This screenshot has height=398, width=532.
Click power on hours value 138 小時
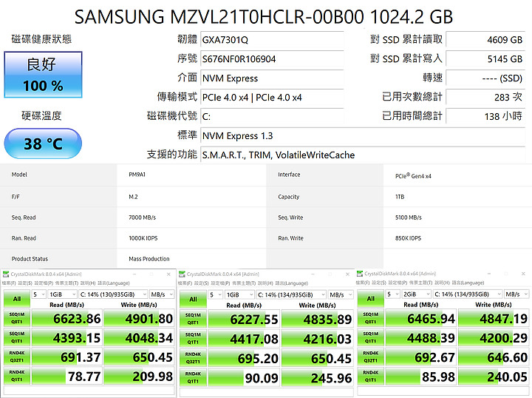click(485, 116)
